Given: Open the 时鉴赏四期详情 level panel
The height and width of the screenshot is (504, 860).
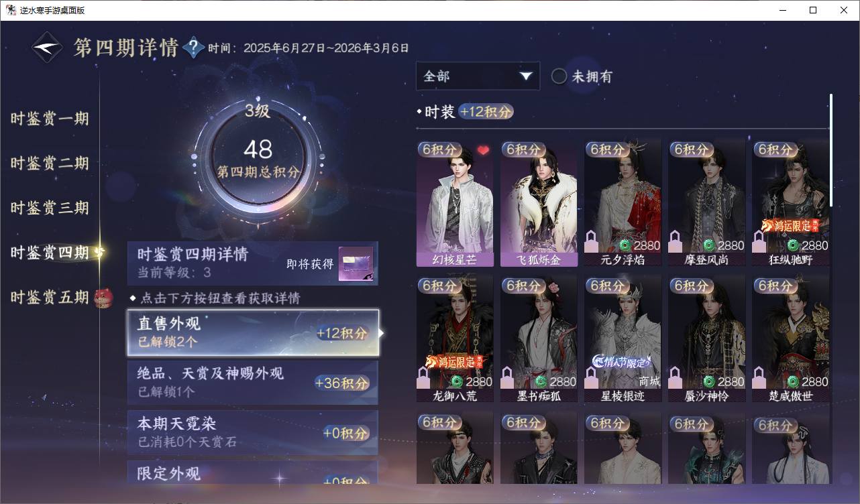Looking at the screenshot, I should click(x=253, y=263).
